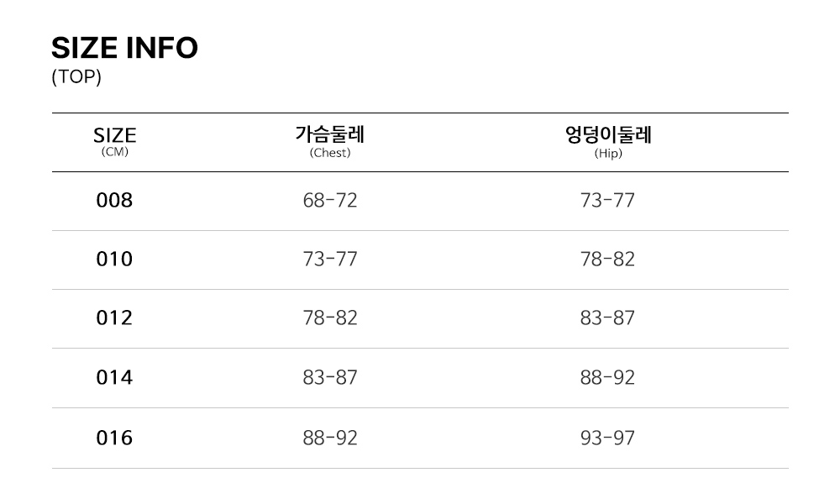Viewport: 840px width, 504px height.
Task: Select the 가슴둘레 Chest column header
Action: pyautogui.click(x=330, y=140)
